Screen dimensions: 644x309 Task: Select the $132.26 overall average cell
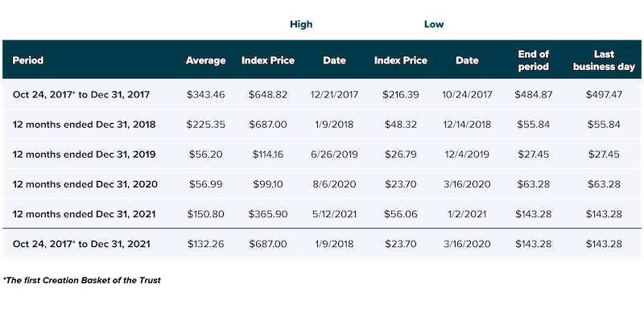point(205,244)
